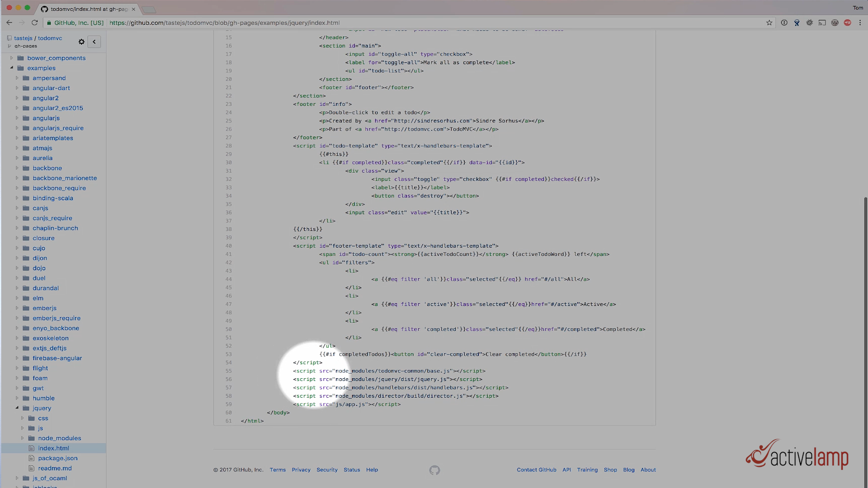This screenshot has width=868, height=488.
Task: Open the todomvc repo link in sidebar
Action: click(50, 38)
